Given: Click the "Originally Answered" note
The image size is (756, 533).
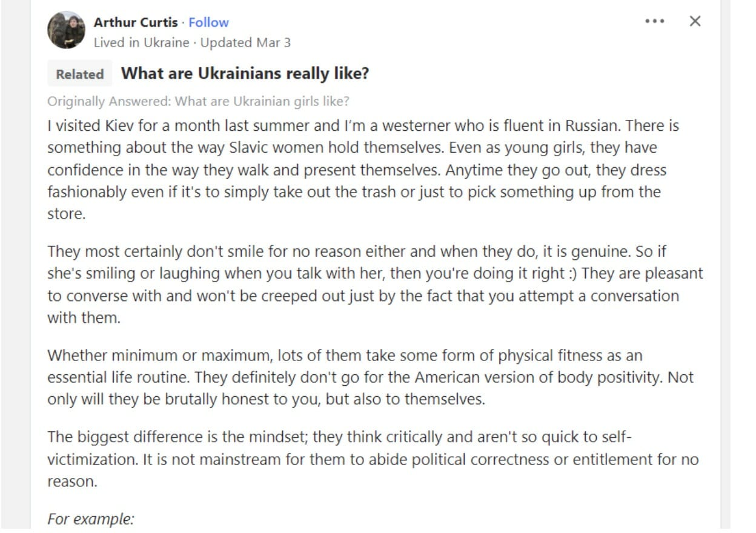Looking at the screenshot, I should pyautogui.click(x=198, y=101).
